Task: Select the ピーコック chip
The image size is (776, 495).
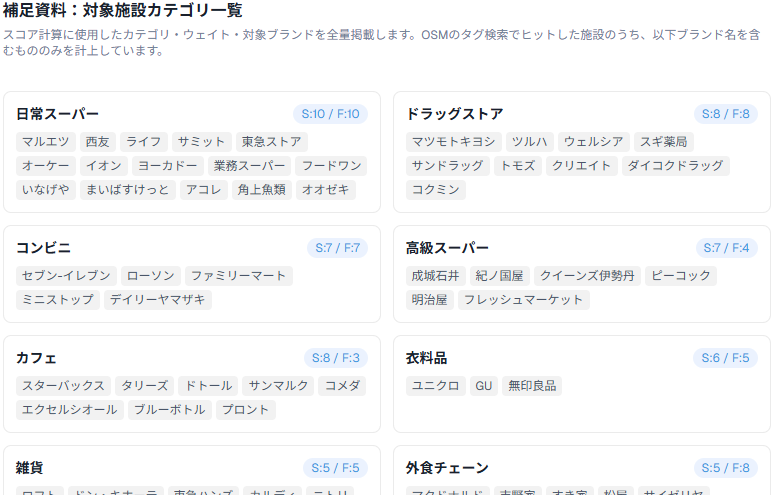Action: pyautogui.click(x=681, y=276)
